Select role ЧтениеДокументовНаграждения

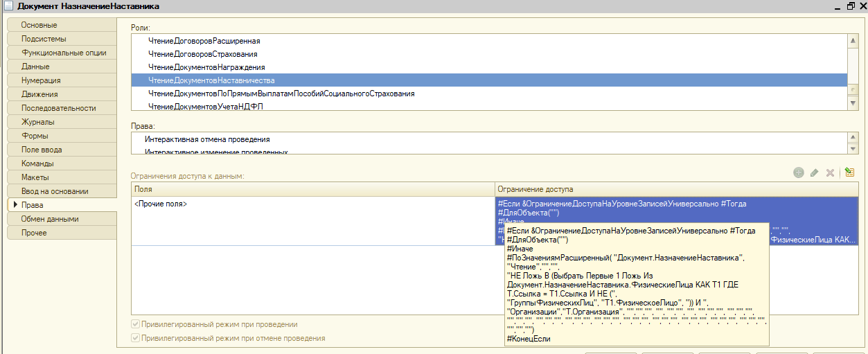pos(489,67)
